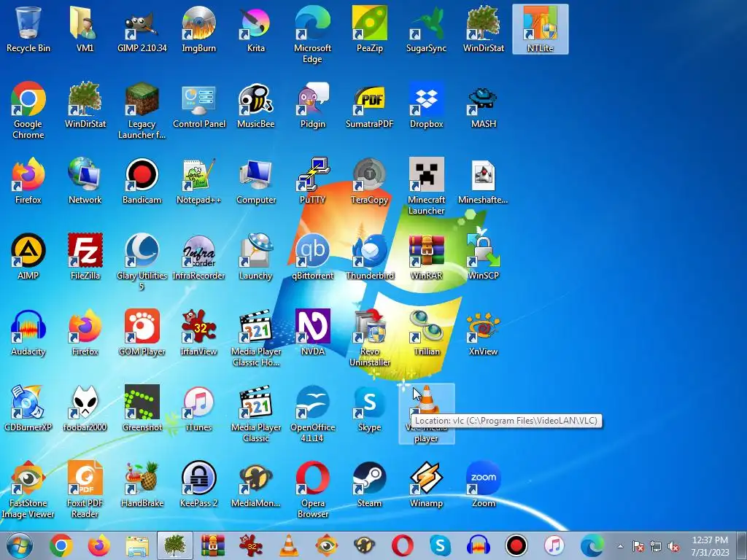This screenshot has width=747, height=560.
Task: Click the Windows Explorer taskbar button
Action: tap(136, 545)
